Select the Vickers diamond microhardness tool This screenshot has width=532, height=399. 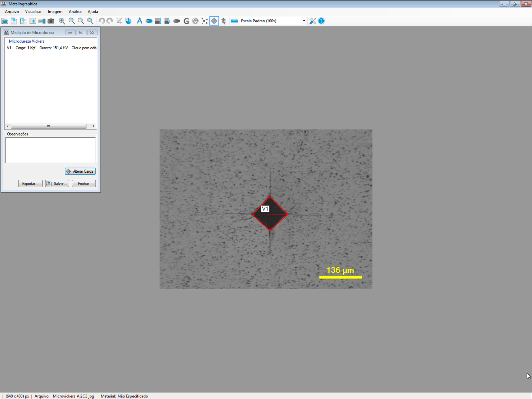214,21
